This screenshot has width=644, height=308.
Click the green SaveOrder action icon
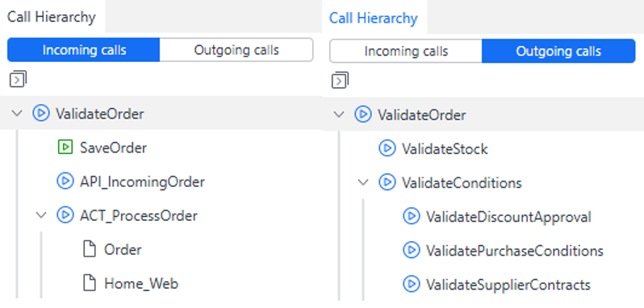pos(65,148)
